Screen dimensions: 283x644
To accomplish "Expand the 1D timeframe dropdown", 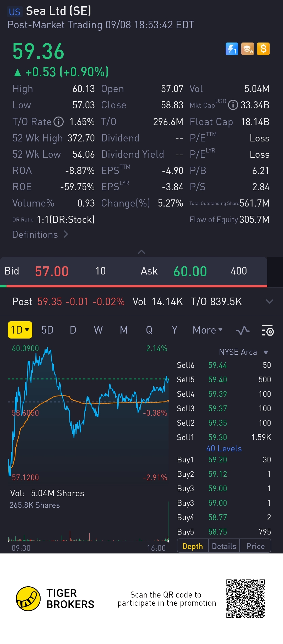I will 20,330.
